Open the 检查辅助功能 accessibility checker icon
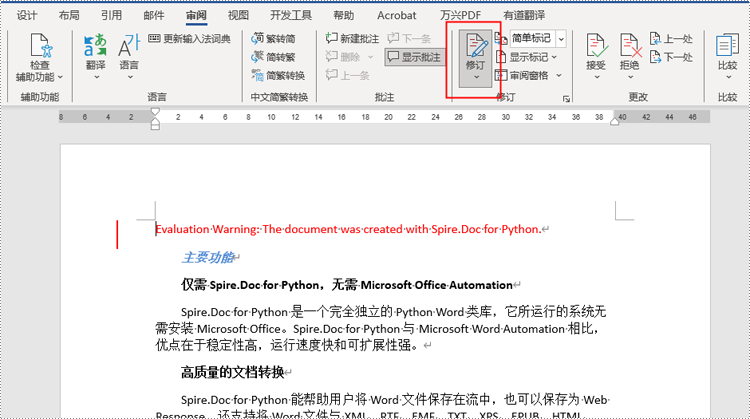The height and width of the screenshot is (419, 750). click(x=40, y=46)
